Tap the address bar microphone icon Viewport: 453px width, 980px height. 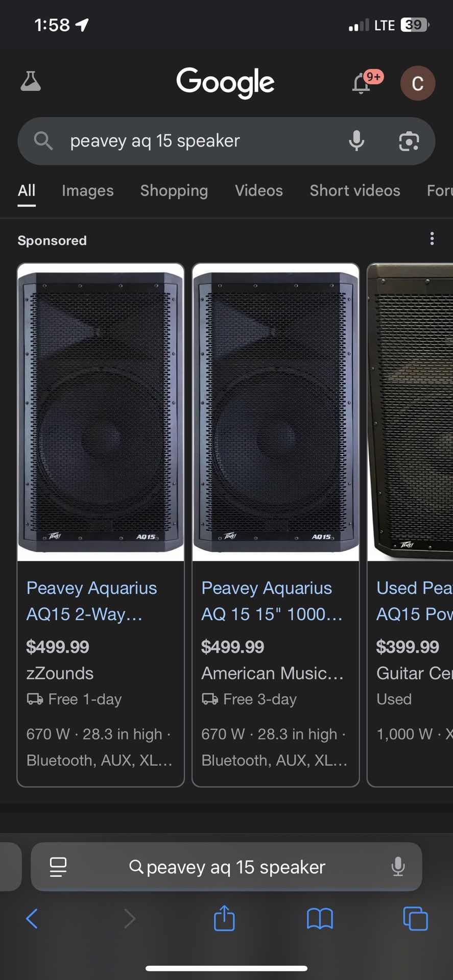coord(398,867)
